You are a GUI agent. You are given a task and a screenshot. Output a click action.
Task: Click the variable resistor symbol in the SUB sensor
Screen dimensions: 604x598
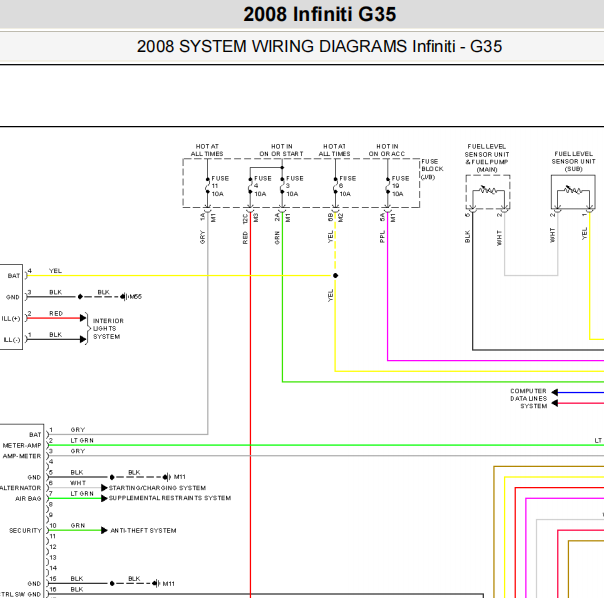point(573,190)
